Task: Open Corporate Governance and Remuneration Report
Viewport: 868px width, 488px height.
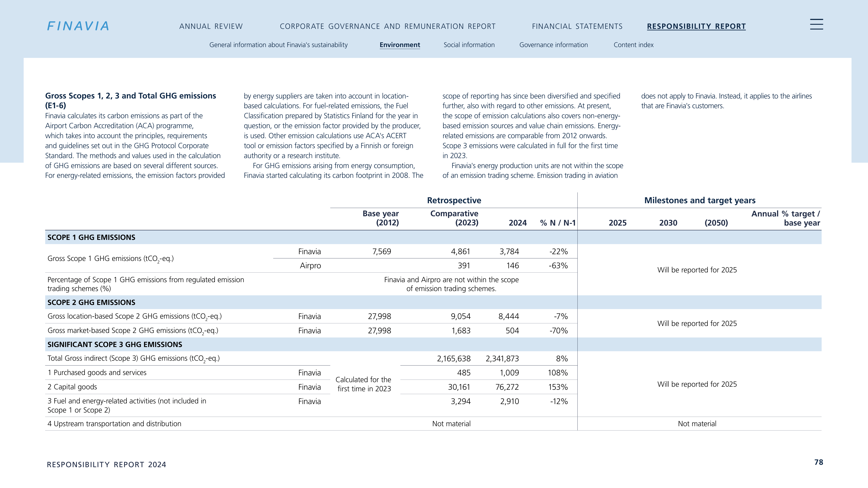Action: (388, 26)
